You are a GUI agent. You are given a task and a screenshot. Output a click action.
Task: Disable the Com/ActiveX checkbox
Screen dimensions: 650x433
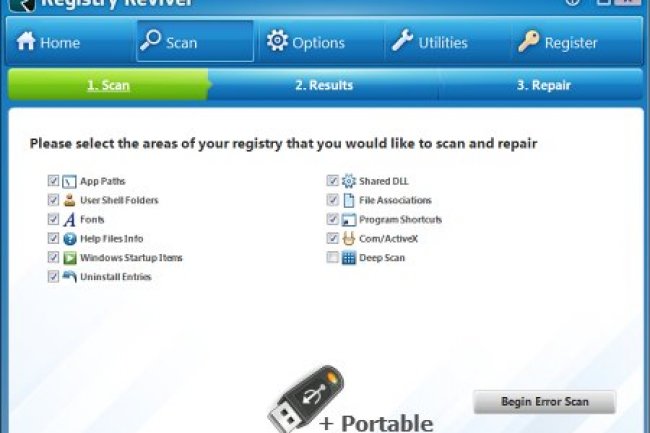(332, 238)
